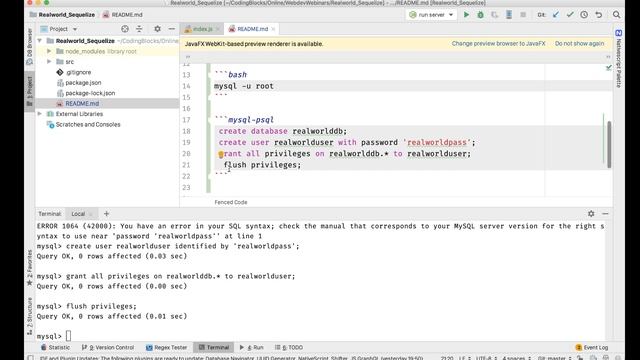Screen dimensions: 640x360
Task: Click the README.md breadcrumb in navigation bar
Action: click(122, 15)
